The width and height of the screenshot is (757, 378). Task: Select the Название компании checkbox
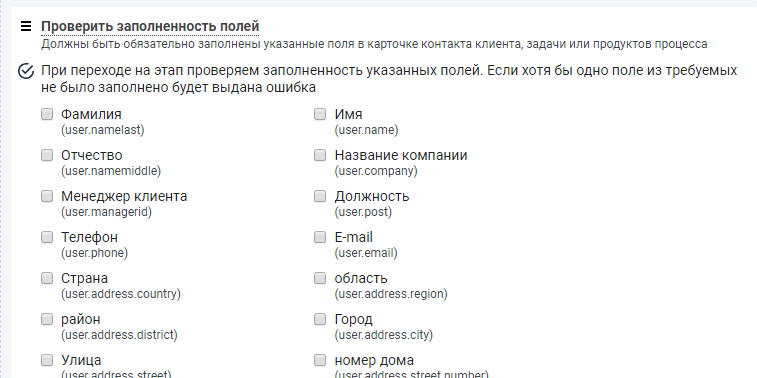[x=320, y=155]
